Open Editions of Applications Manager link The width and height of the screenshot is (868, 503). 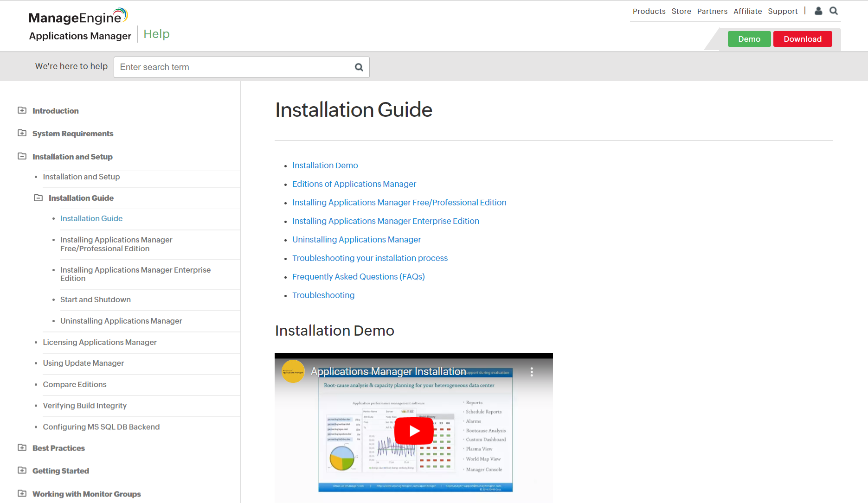click(x=354, y=184)
